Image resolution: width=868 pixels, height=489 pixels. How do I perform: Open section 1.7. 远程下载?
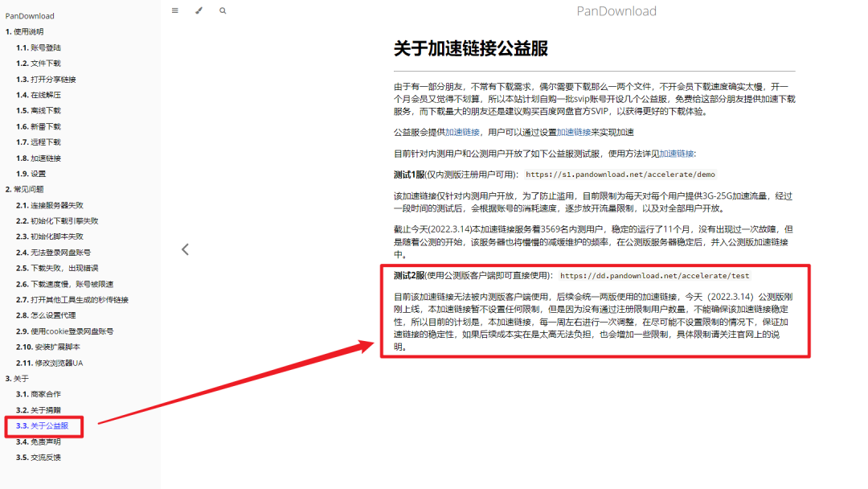click(x=39, y=142)
